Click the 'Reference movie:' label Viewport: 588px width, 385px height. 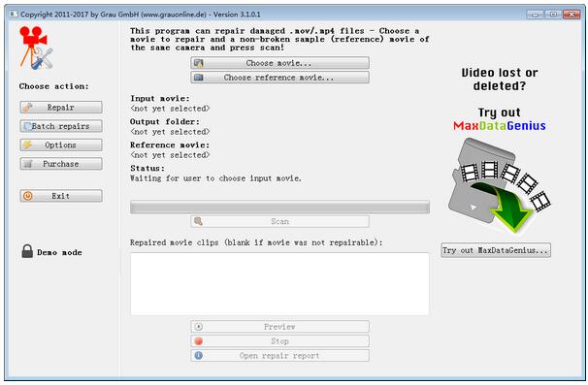pos(170,145)
